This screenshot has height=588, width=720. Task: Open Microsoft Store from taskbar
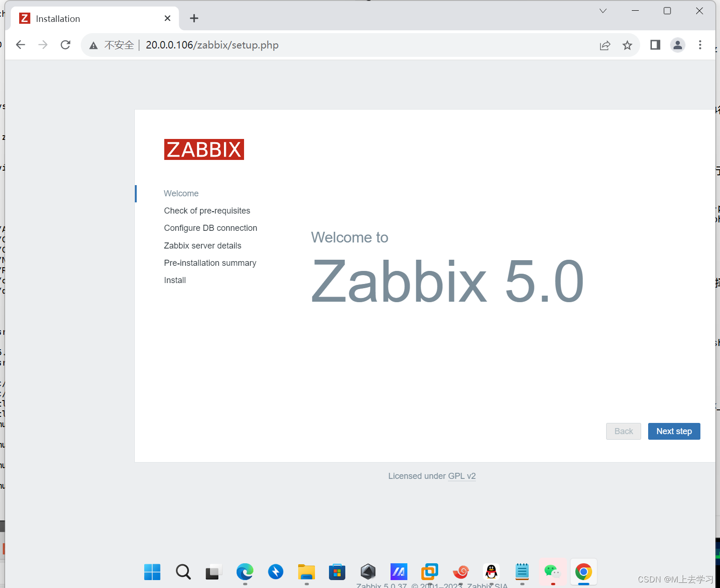pyautogui.click(x=337, y=572)
